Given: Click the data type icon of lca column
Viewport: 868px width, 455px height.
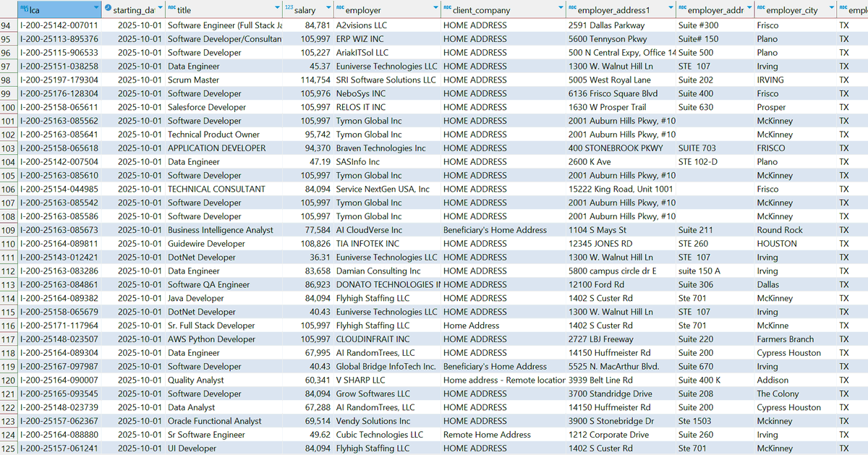Looking at the screenshot, I should click(25, 9).
